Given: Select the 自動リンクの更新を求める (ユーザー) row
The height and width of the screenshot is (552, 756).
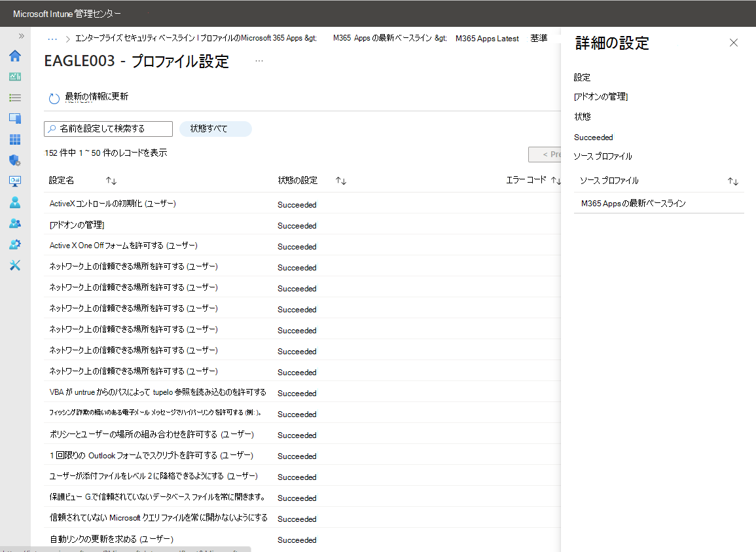Looking at the screenshot, I should tap(302, 539).
